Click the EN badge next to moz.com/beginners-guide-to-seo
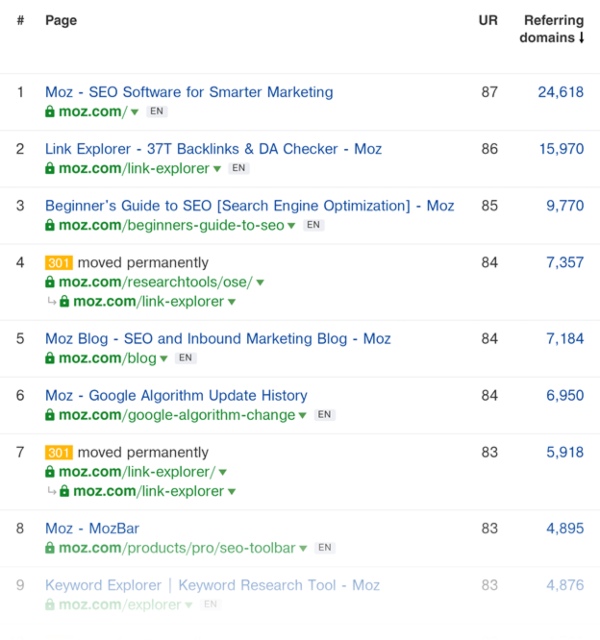 click(313, 225)
